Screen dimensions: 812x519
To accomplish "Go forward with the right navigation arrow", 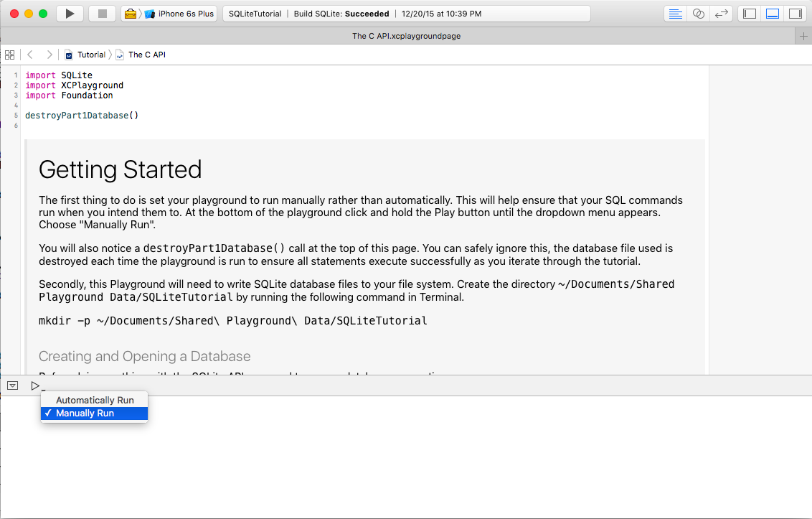I will tap(49, 55).
